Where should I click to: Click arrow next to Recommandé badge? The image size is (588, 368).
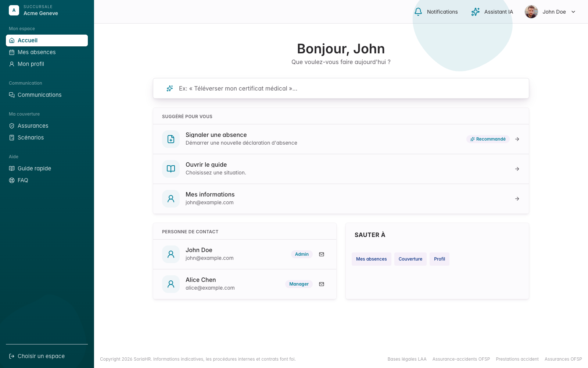click(x=517, y=139)
